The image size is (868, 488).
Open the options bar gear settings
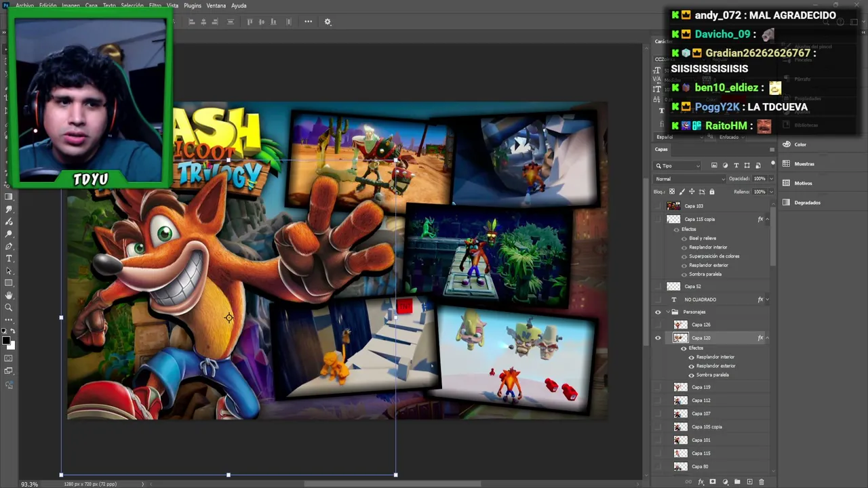[328, 22]
